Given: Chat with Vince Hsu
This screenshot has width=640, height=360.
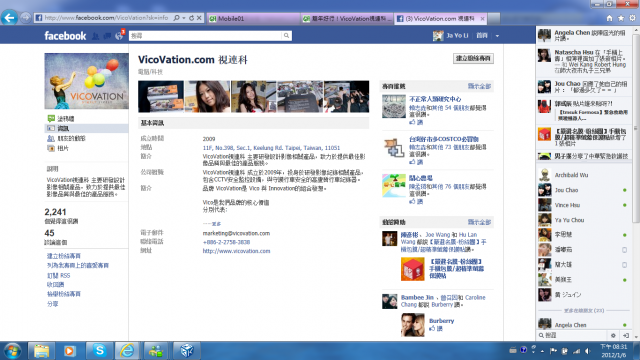Looking at the screenshot, I should (x=584, y=205).
